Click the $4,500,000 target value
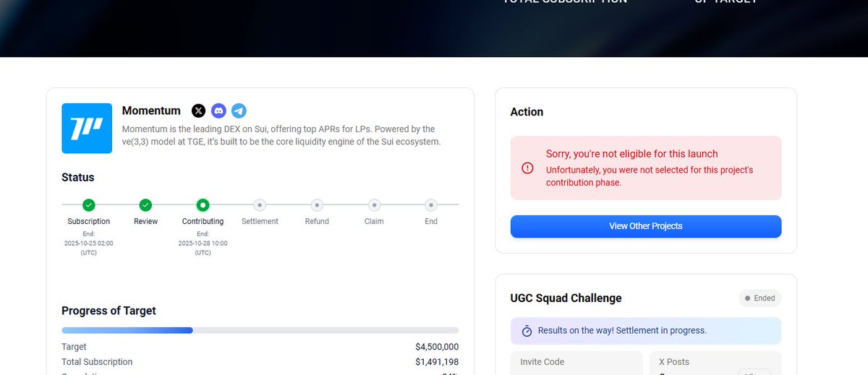868x375 pixels. (437, 347)
